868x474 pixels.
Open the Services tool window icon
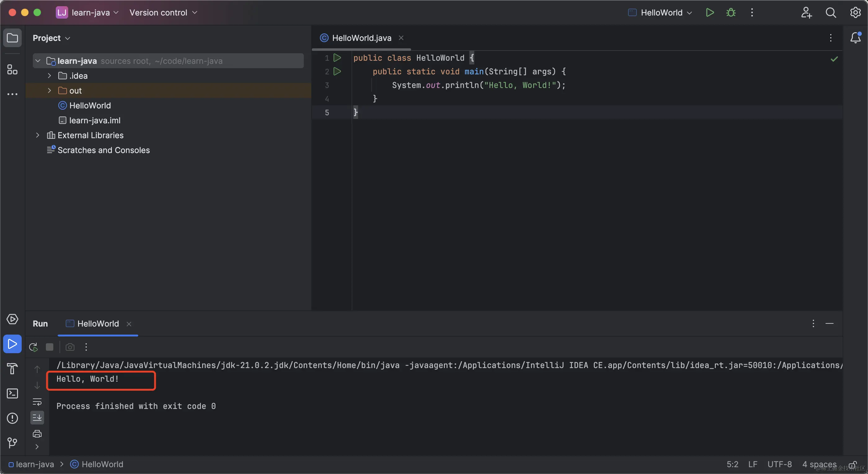12,319
